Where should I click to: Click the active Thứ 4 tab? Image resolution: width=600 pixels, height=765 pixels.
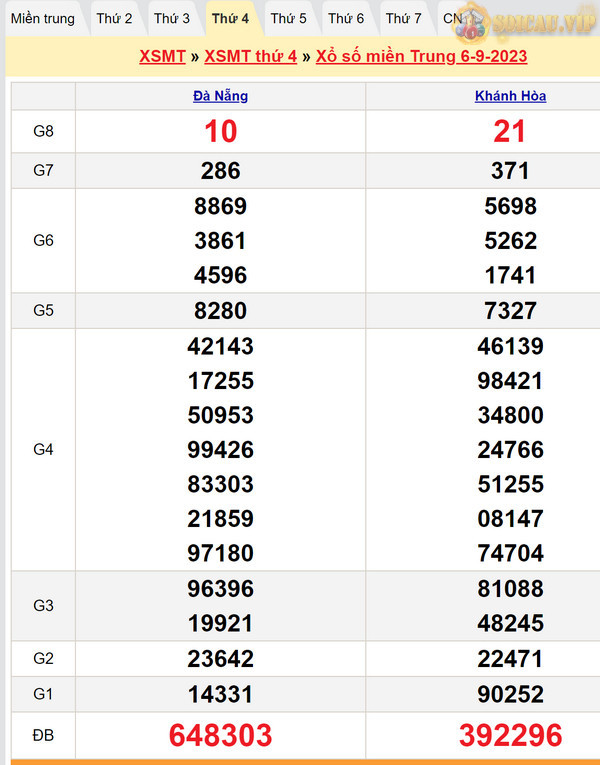[x=231, y=18]
